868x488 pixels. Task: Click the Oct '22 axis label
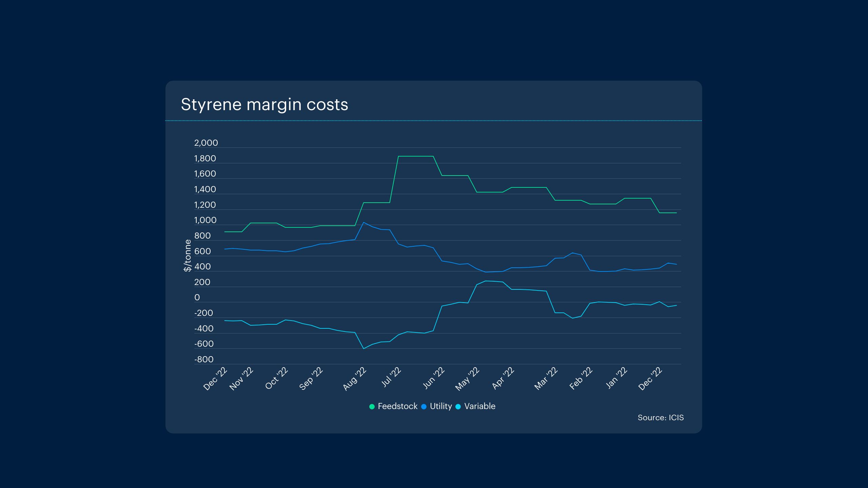point(276,378)
